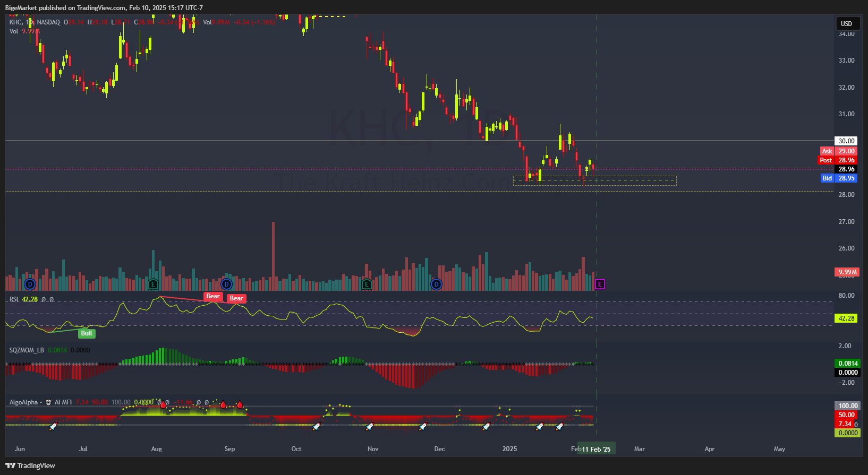
Task: Click the second Bear label near September
Action: [x=236, y=298]
